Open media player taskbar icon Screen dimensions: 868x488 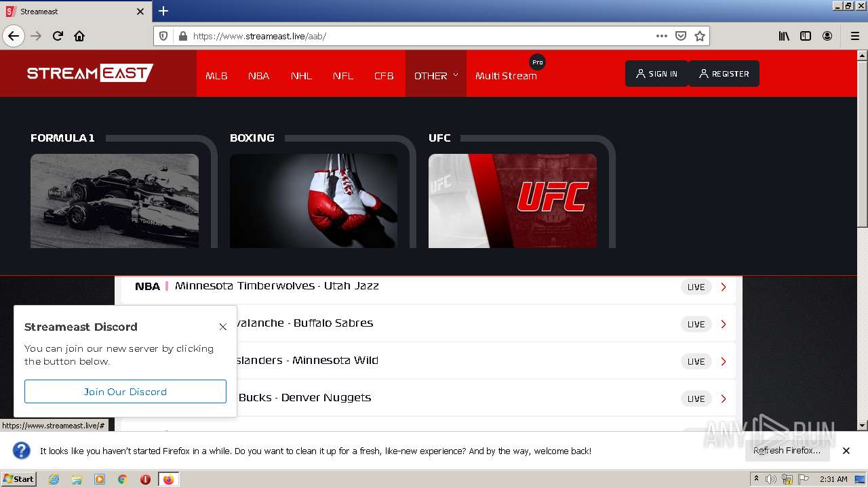(x=100, y=479)
